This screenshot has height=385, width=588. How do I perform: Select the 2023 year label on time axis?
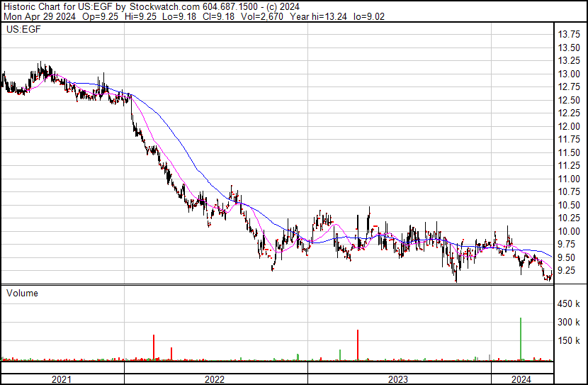[397, 379]
